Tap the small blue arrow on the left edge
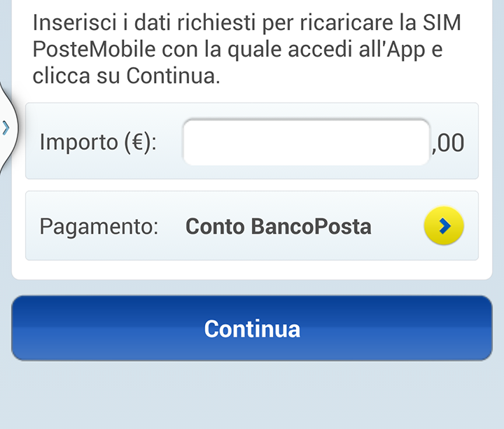Viewport: 504px width, 429px height. coord(6,128)
